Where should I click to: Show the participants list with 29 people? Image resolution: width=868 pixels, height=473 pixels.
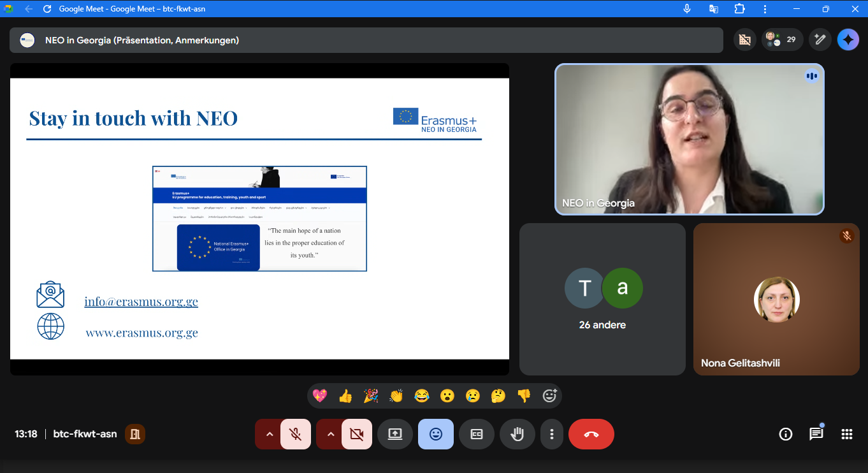[782, 40]
